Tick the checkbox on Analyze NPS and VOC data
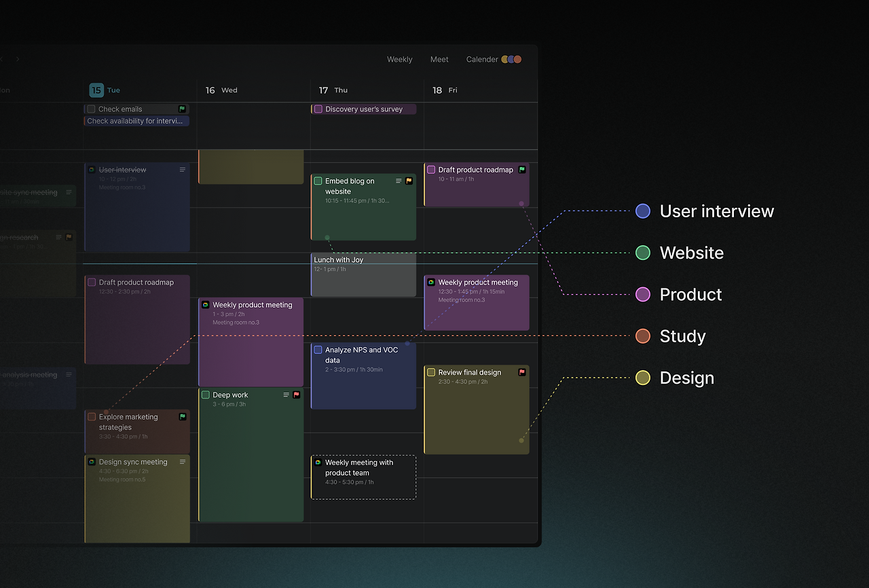This screenshot has height=588, width=869. (317, 349)
